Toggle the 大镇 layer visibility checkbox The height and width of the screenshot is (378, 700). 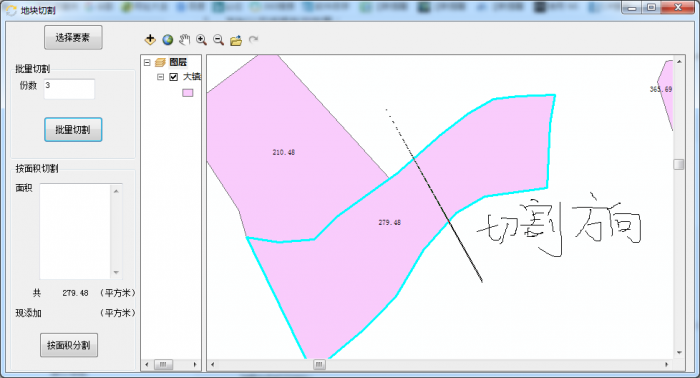tap(174, 77)
